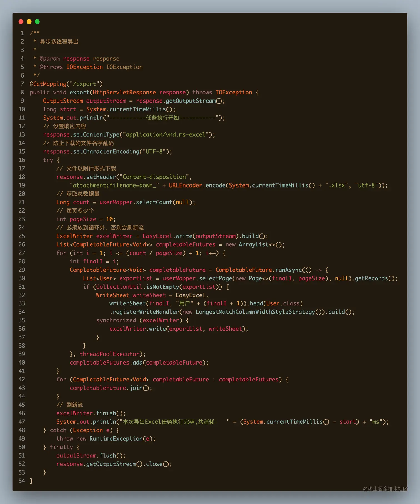Click the join method call
The image size is (420, 504).
[136, 388]
